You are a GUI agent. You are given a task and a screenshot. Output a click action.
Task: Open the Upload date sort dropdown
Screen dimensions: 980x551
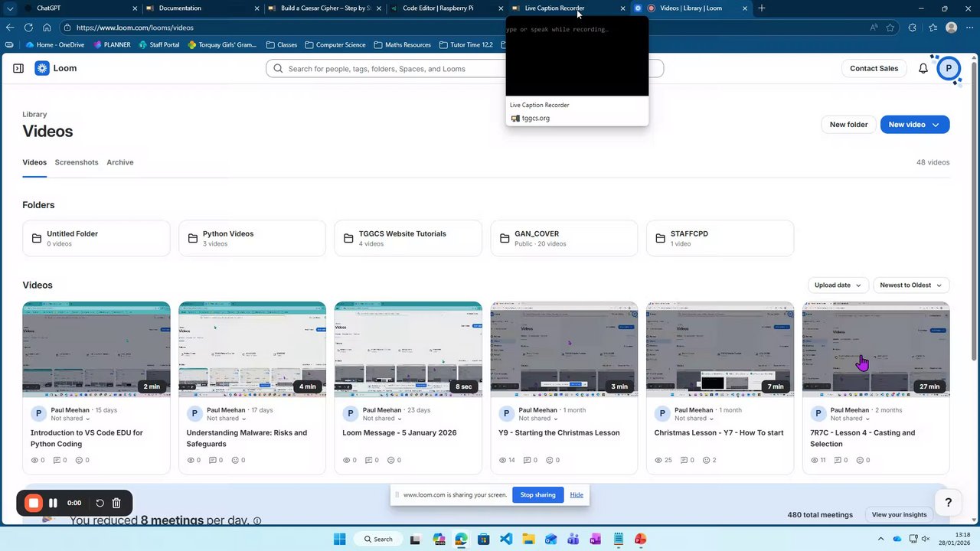click(x=838, y=285)
